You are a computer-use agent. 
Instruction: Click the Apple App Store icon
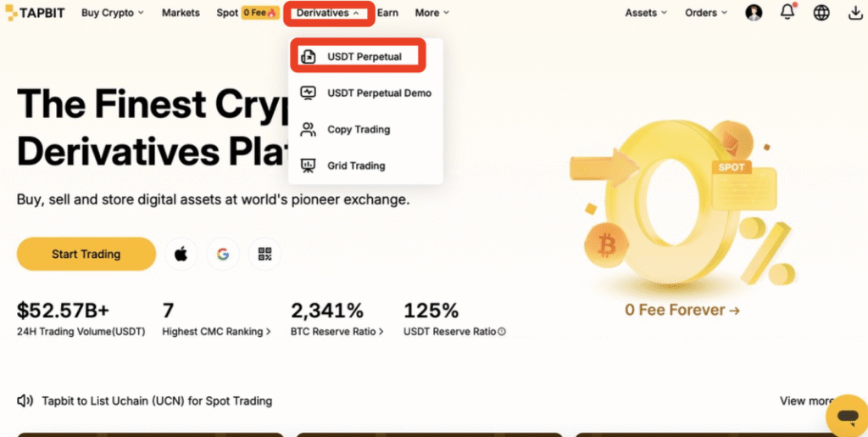click(181, 255)
